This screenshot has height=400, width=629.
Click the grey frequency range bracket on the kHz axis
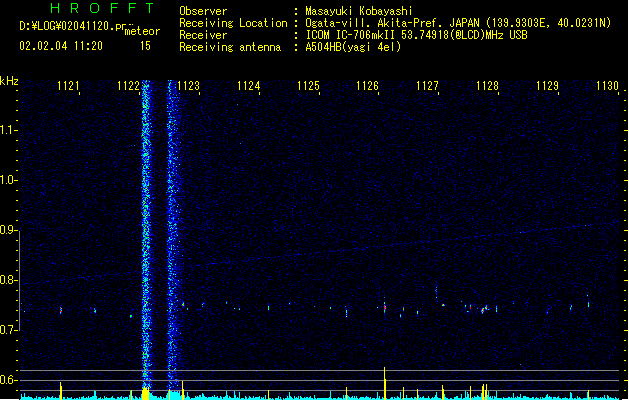coord(19,280)
